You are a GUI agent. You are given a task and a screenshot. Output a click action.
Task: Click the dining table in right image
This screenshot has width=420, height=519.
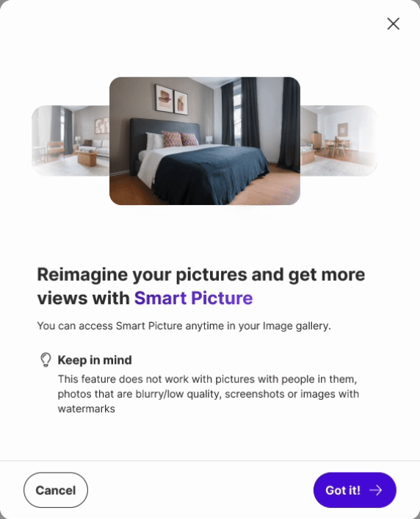[x=336, y=148]
